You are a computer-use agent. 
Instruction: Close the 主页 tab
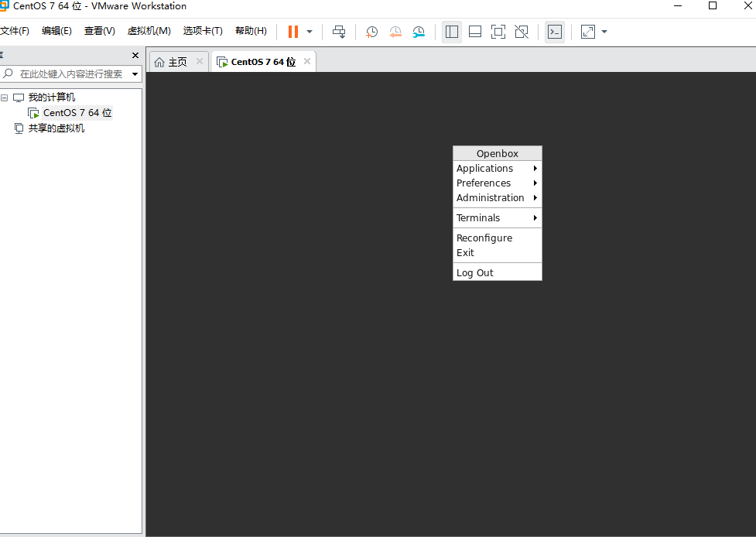[x=200, y=61]
